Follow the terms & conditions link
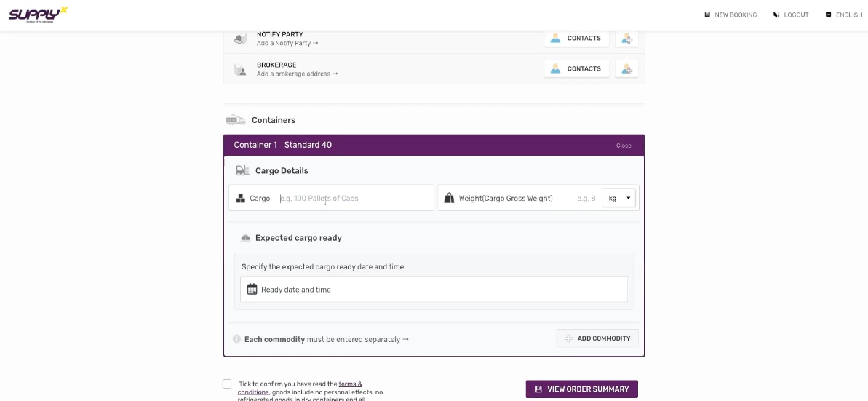The width and height of the screenshot is (868, 401). pos(350,384)
